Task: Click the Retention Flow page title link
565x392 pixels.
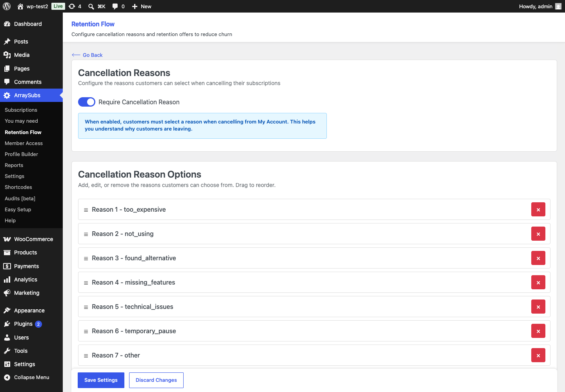Action: click(93, 24)
